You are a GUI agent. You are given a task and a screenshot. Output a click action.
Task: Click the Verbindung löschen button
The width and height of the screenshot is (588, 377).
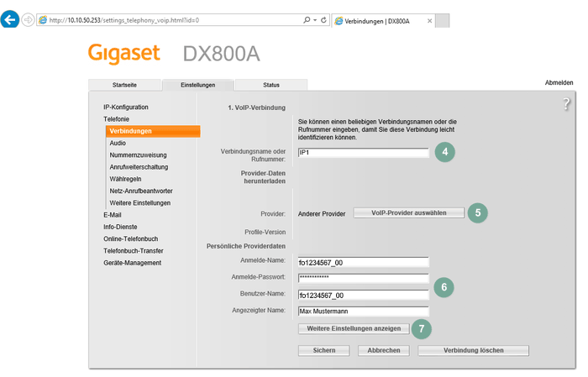click(473, 350)
